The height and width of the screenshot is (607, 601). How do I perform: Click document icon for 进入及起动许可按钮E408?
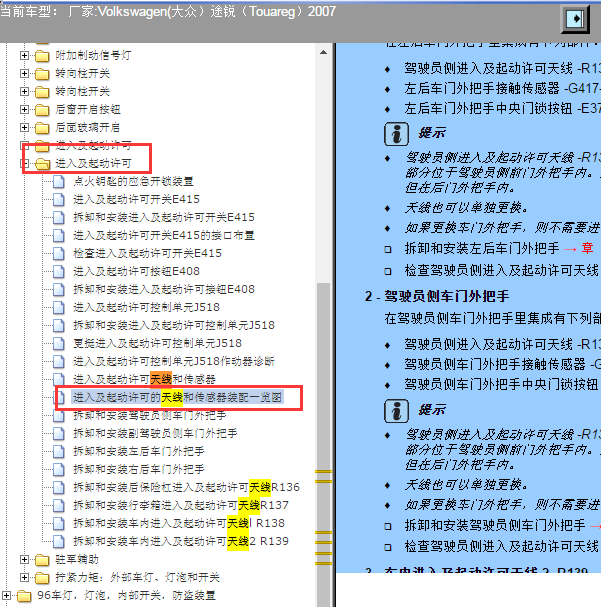pos(58,272)
